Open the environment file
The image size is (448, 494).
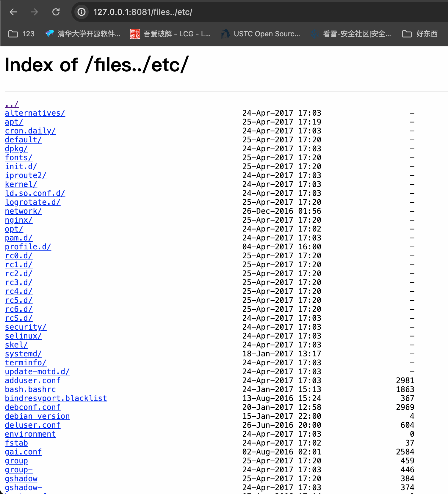click(30, 434)
